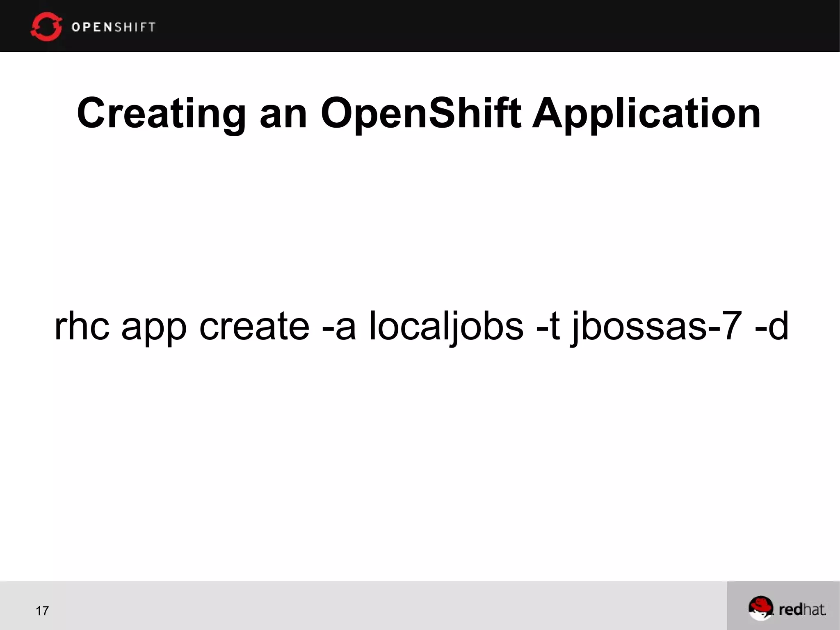
Task: Click the OPENSHIFT wordmark in header
Action: [114, 27]
